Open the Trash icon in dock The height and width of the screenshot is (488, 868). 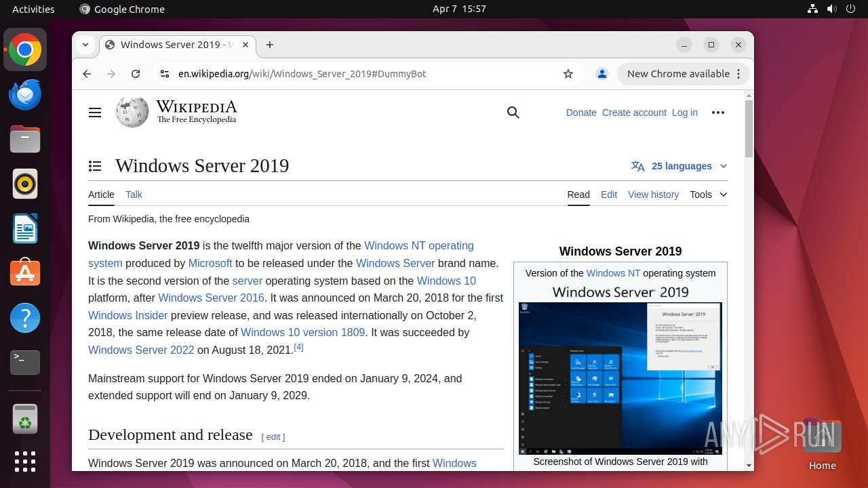click(x=25, y=420)
